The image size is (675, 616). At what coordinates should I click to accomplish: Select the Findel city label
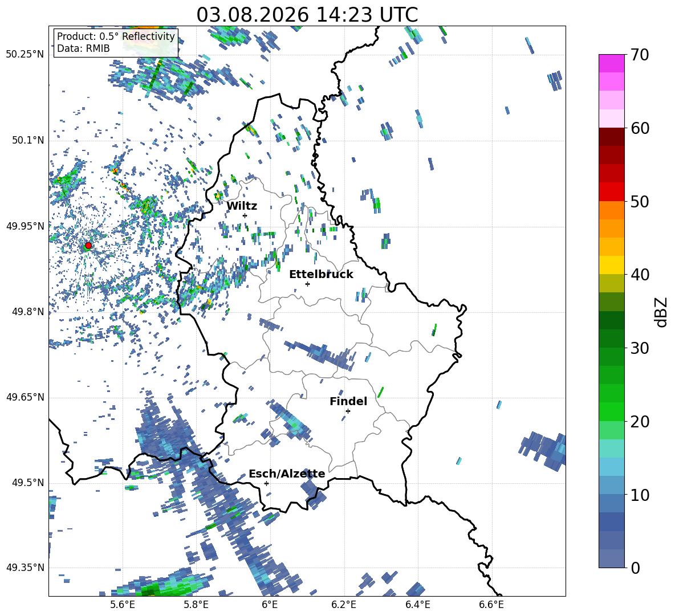[348, 401]
